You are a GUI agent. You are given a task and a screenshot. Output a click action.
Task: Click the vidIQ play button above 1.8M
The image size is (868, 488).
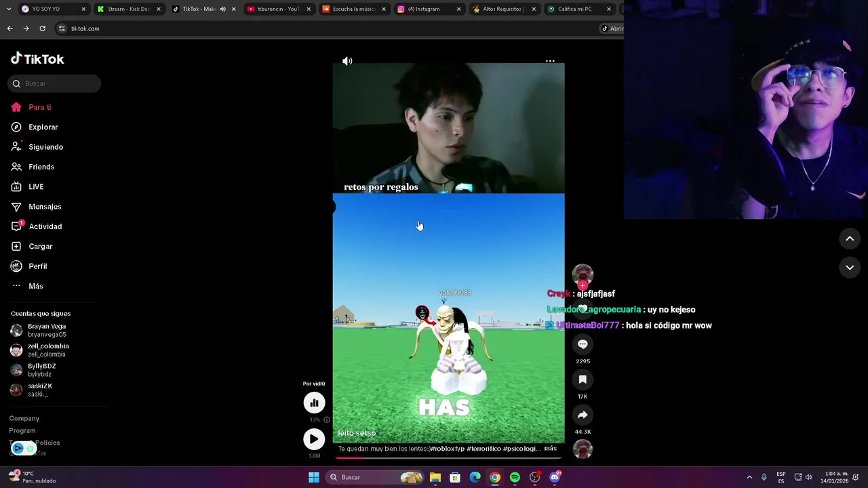pos(314,439)
